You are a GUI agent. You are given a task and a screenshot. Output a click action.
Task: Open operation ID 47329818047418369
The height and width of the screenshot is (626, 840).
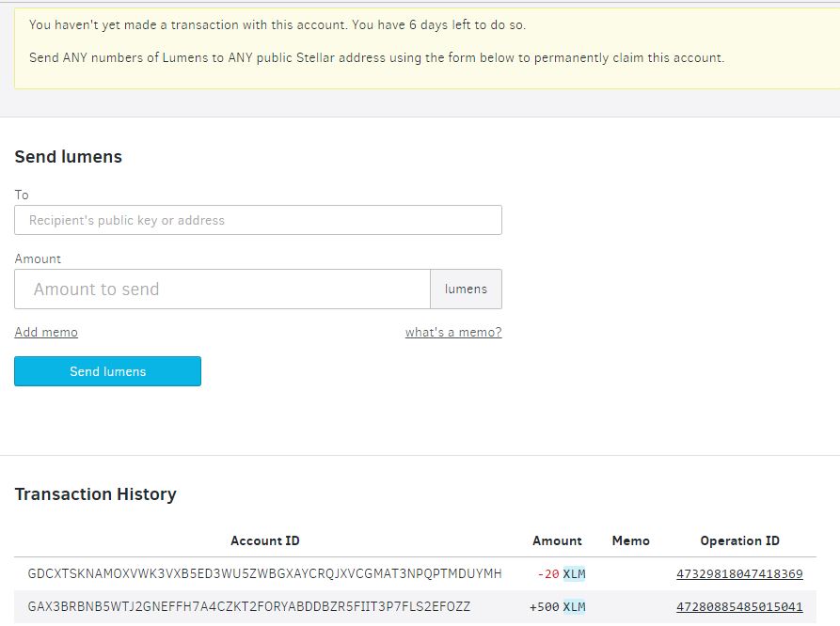tap(739, 574)
